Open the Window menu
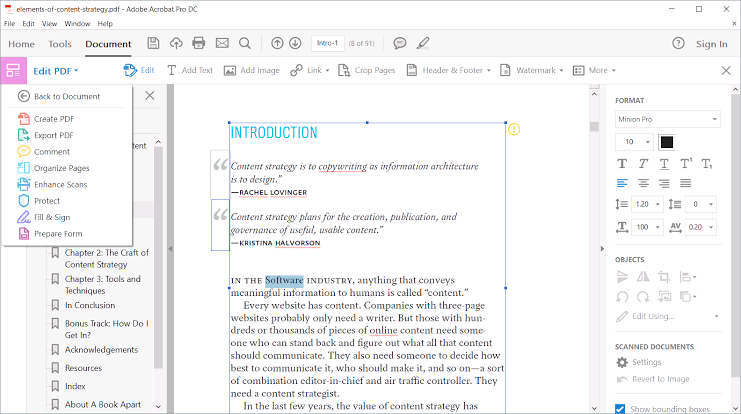The image size is (741, 414). click(77, 24)
